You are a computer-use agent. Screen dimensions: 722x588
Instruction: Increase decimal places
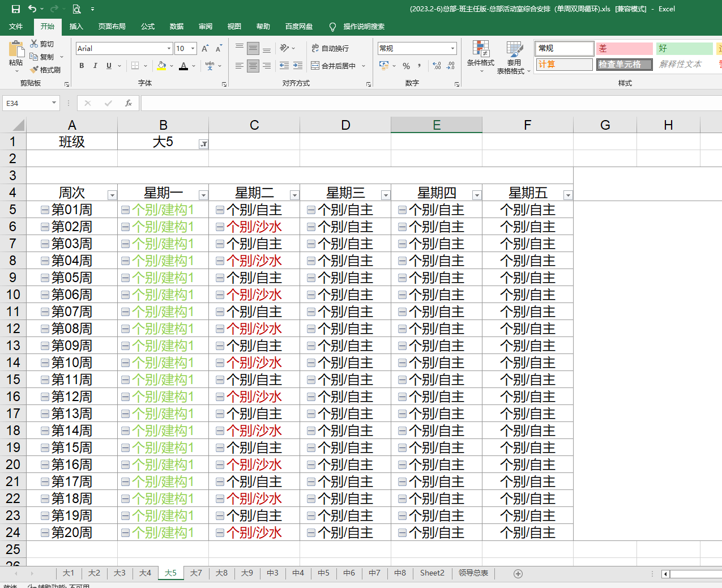[x=437, y=66]
